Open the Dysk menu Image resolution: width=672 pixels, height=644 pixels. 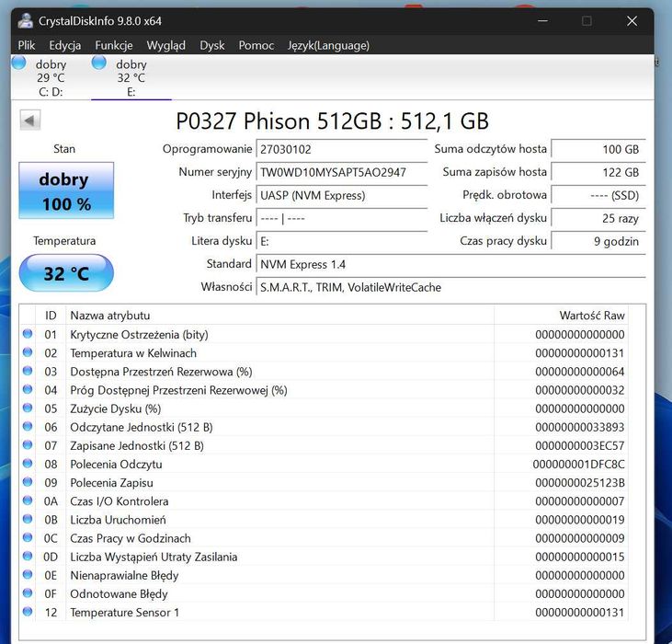tap(211, 45)
